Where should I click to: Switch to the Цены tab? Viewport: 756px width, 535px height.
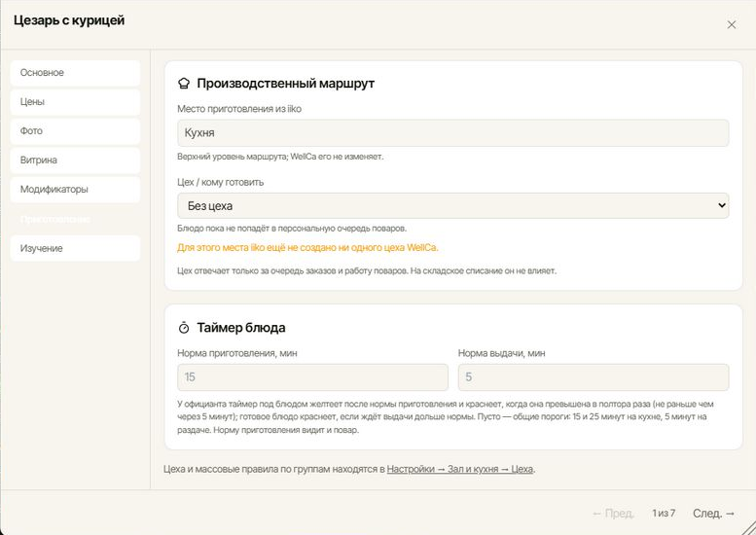tap(75, 102)
